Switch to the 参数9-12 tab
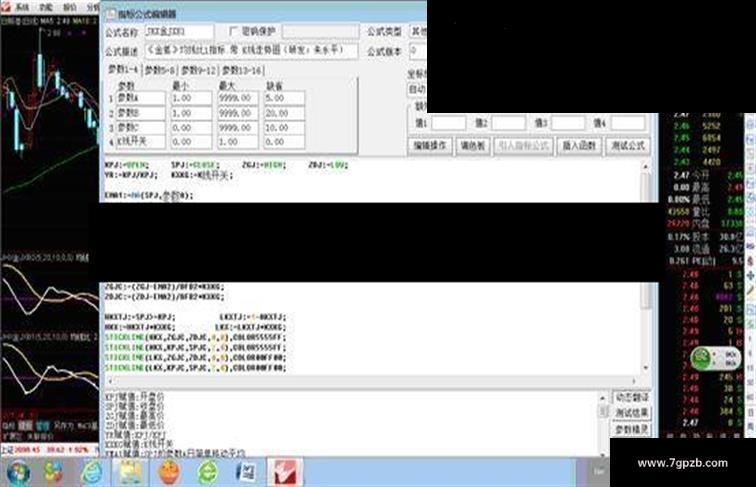Image resolution: width=756 pixels, height=487 pixels. (x=199, y=70)
